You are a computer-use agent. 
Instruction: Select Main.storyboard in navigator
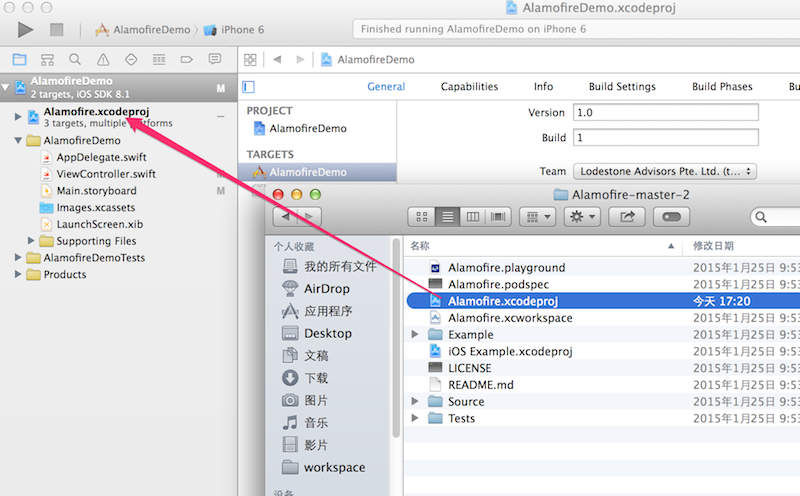coord(96,191)
